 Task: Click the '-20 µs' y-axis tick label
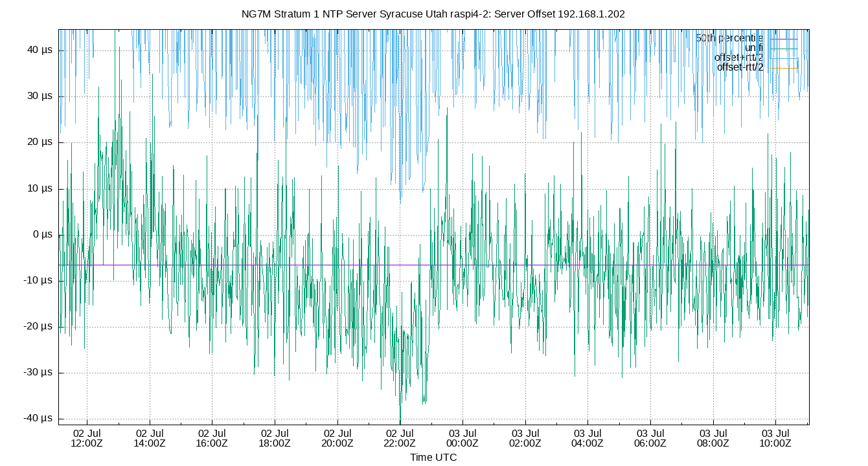tap(38, 326)
